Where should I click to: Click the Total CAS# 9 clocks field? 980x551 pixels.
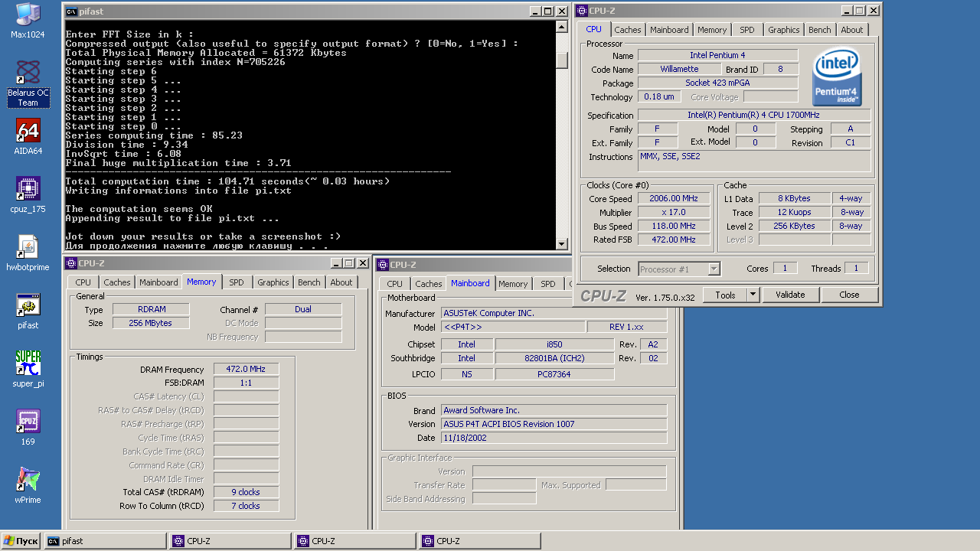point(246,492)
